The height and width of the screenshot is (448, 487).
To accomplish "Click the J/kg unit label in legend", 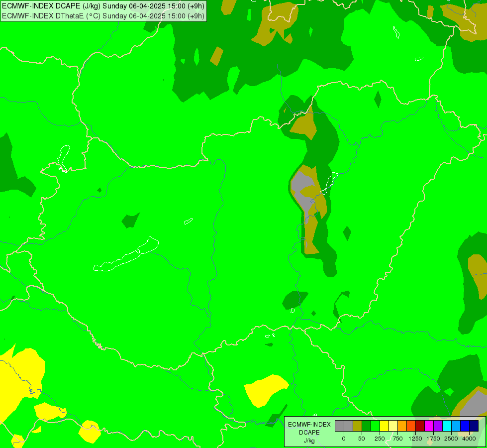I will [309, 441].
